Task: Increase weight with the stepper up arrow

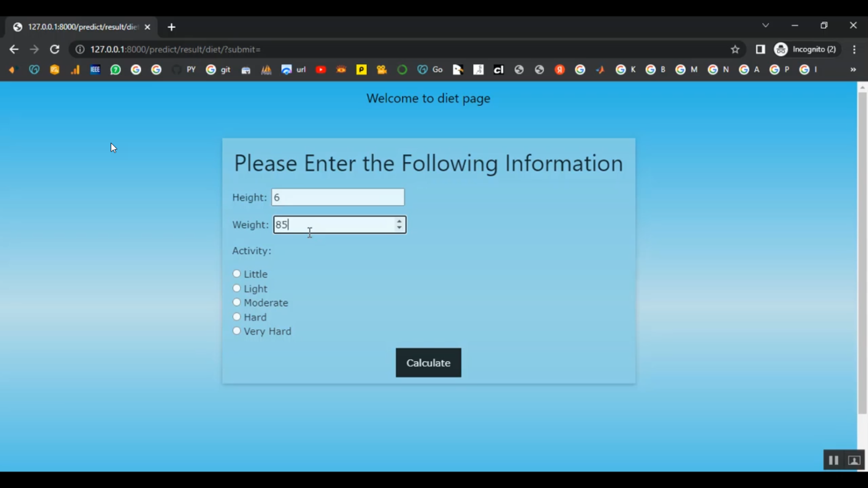Action: point(399,221)
